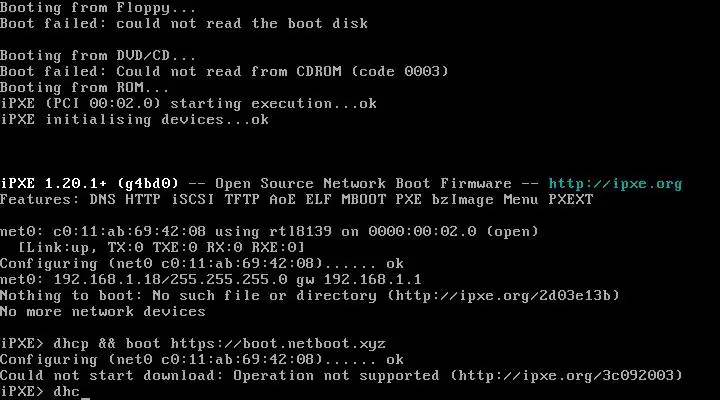Viewport: 720px width, 400px height.
Task: Click the blinking cursor after 'dhc'
Action: (x=85, y=392)
